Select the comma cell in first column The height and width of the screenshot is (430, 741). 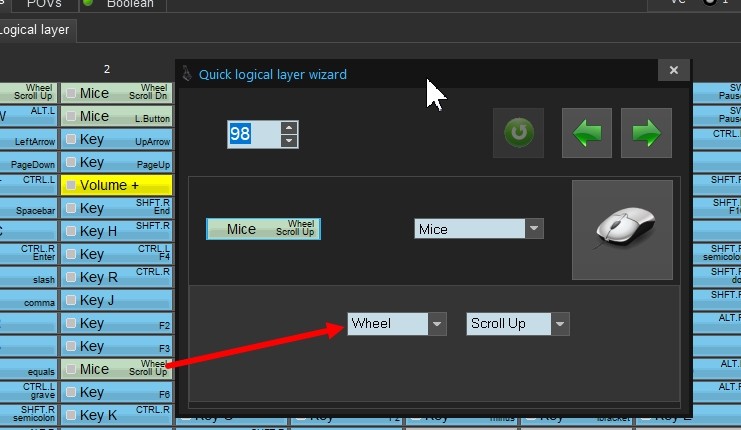pyautogui.click(x=28, y=300)
